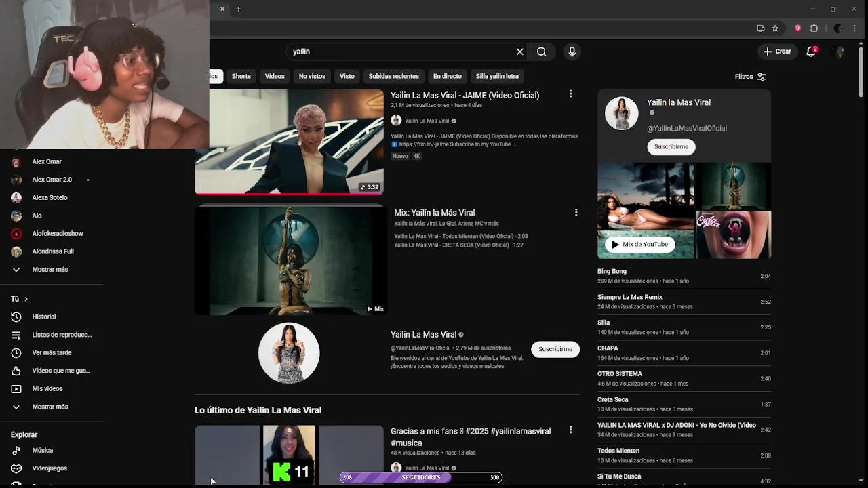This screenshot has height=488, width=868.
Task: Play Siempre La Mas Remix track
Action: tap(684, 302)
